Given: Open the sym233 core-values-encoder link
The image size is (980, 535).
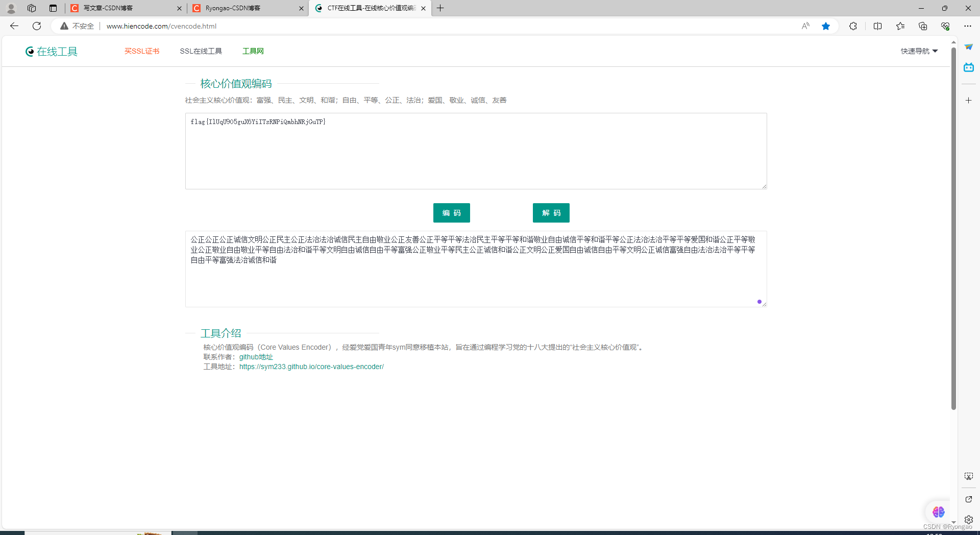Looking at the screenshot, I should [311, 367].
